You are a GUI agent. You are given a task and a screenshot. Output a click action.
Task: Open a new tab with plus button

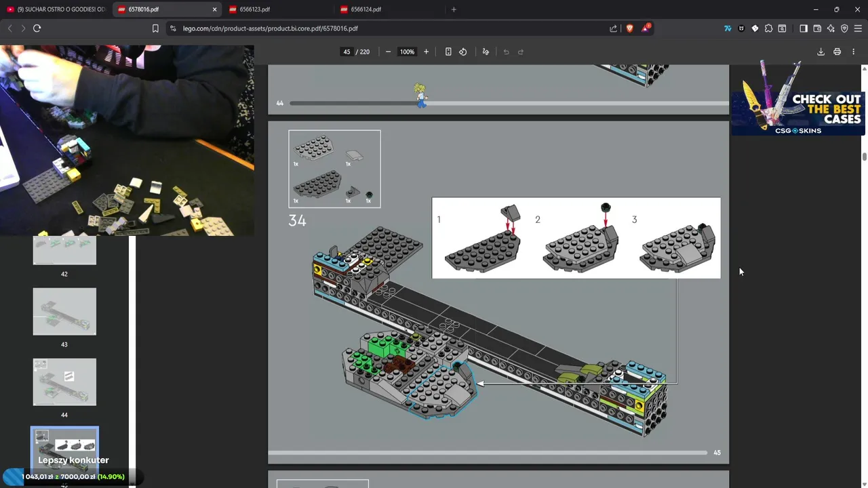coord(454,9)
